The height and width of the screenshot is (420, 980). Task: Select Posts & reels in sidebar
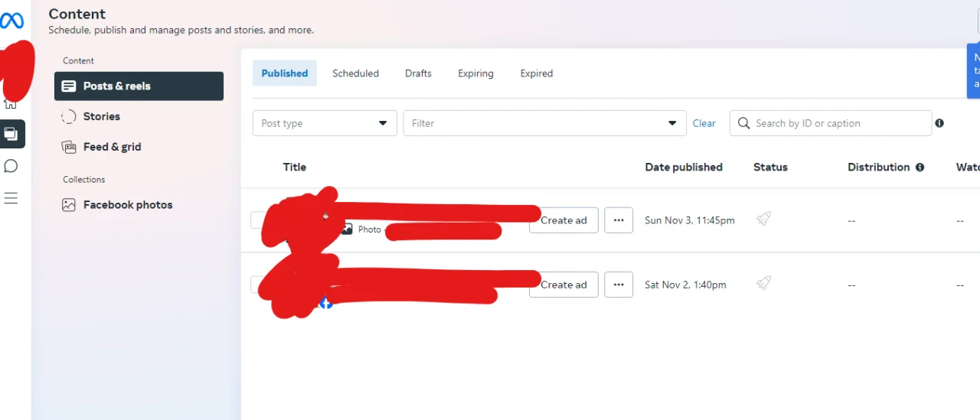click(139, 86)
